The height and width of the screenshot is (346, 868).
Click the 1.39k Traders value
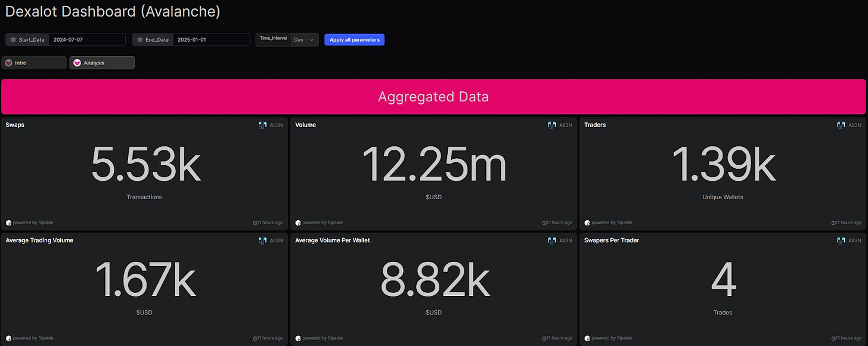click(x=723, y=164)
